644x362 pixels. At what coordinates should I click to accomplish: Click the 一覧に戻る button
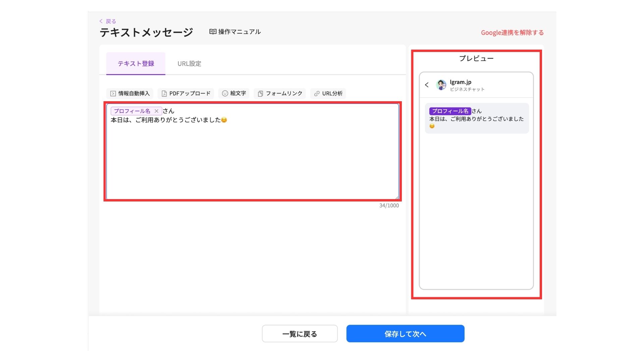coord(300,334)
